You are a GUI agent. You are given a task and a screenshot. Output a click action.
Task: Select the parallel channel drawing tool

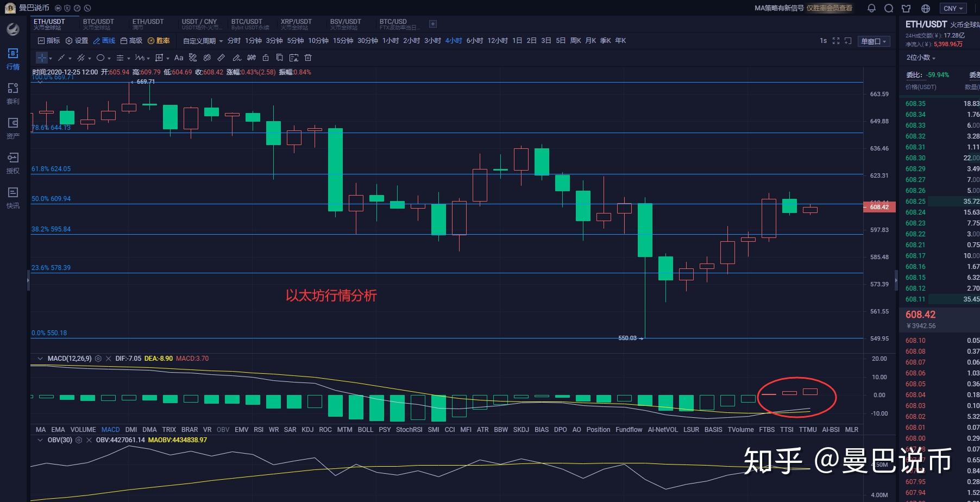pyautogui.click(x=81, y=58)
